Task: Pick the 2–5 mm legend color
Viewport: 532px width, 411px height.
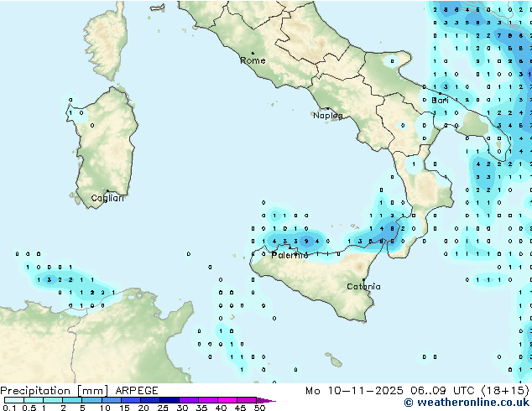Action: 72,400
